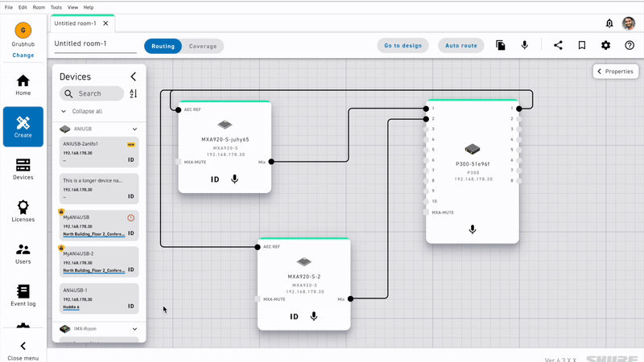Image resolution: width=644 pixels, height=362 pixels.
Task: Click microphone icon on MXA920-S-2 node
Action: point(314,316)
